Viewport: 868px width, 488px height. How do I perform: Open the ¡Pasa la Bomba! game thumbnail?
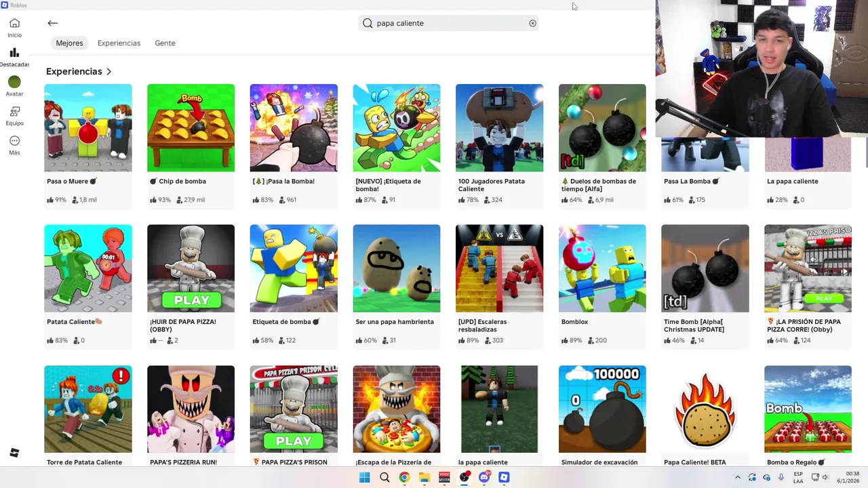point(294,127)
